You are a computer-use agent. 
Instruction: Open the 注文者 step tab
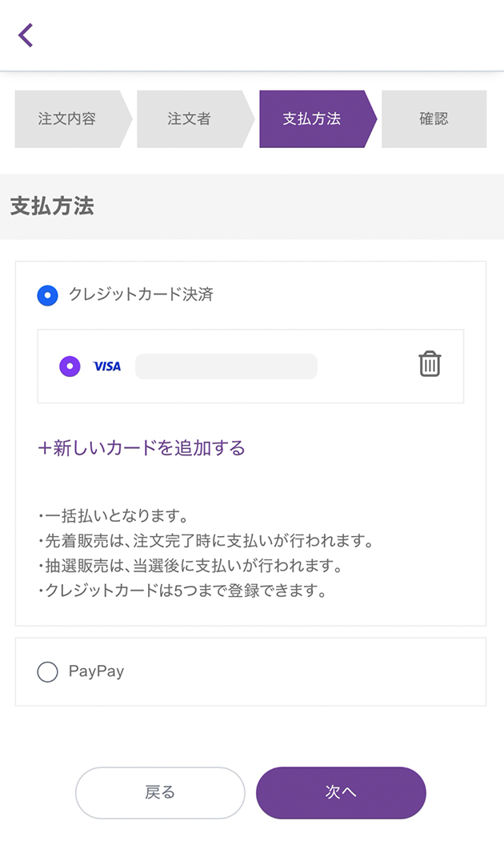point(190,119)
